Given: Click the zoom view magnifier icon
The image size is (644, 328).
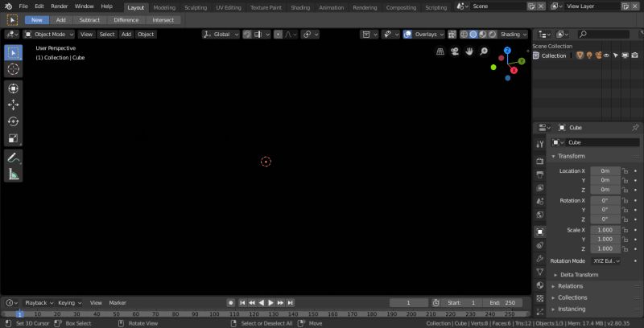Looking at the screenshot, I should (484, 51).
